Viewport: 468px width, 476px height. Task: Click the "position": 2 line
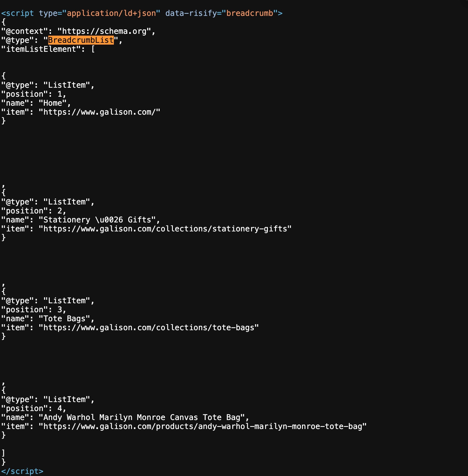click(x=34, y=211)
